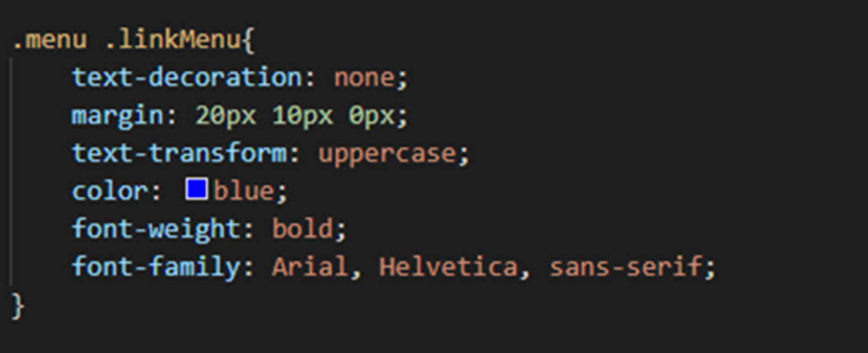Click the text-decoration property name
The width and height of the screenshot is (868, 353).
pos(187,78)
